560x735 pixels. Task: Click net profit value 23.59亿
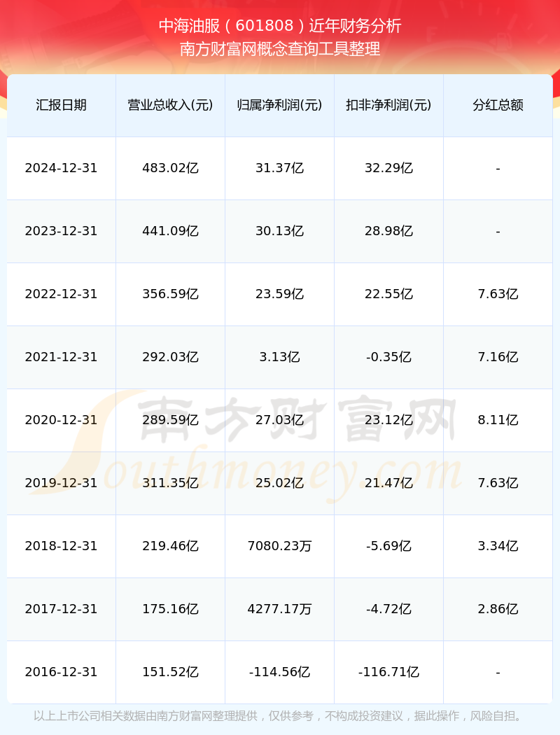tap(280, 294)
